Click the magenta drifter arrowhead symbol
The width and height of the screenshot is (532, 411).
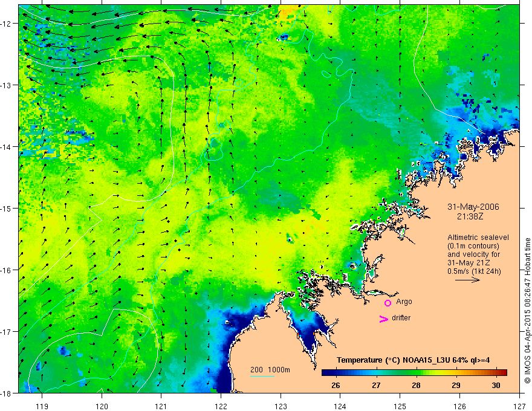[x=384, y=319]
